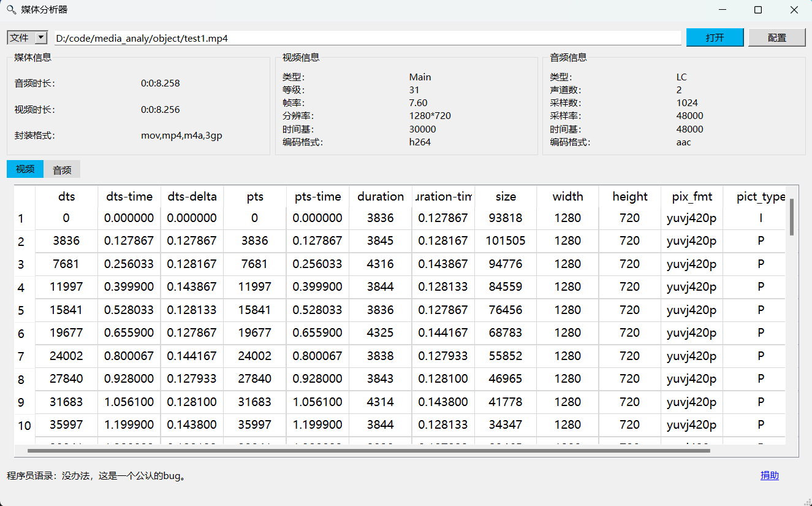Click the dts cell 3836
812x506 pixels.
(x=67, y=241)
